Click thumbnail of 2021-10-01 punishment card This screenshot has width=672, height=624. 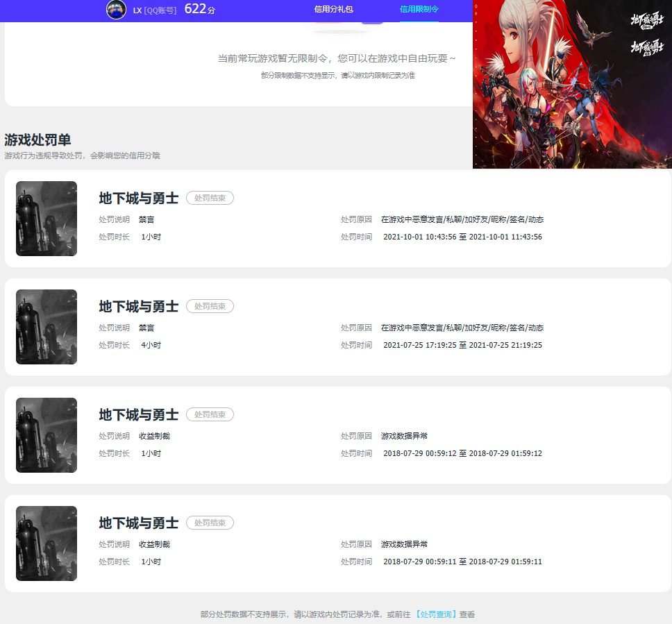[47, 219]
